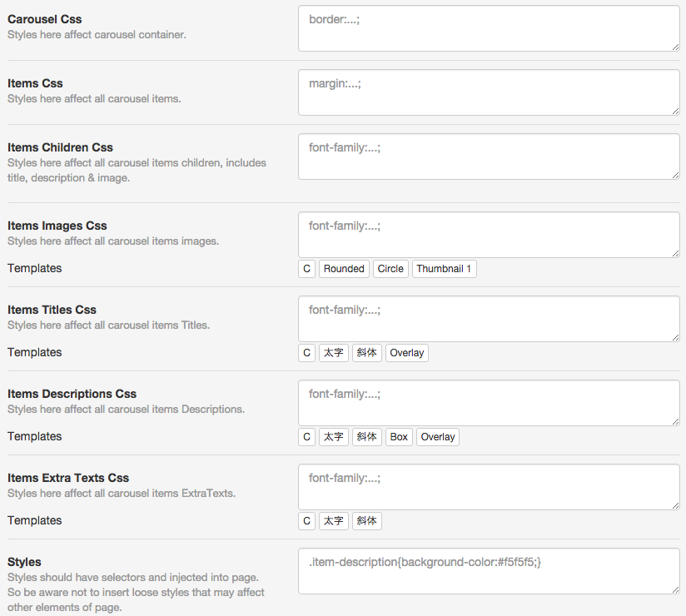The image size is (686, 616).
Task: Apply Overlay template to Items Descriptions
Action: 438,437
